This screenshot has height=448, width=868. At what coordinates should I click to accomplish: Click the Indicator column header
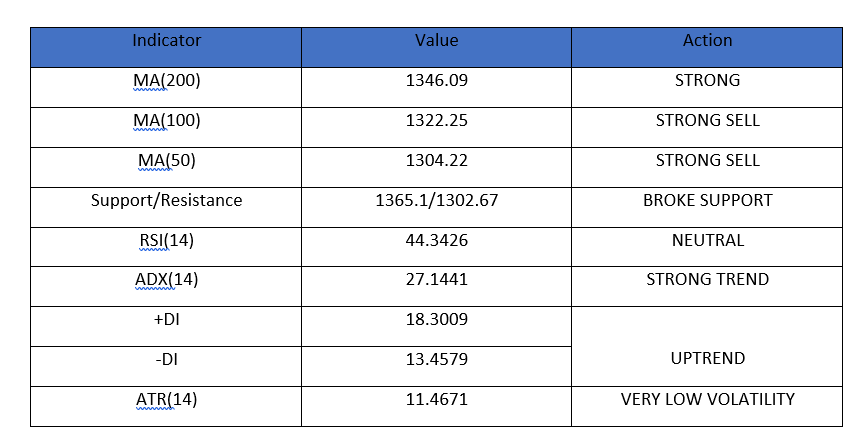pyautogui.click(x=166, y=47)
